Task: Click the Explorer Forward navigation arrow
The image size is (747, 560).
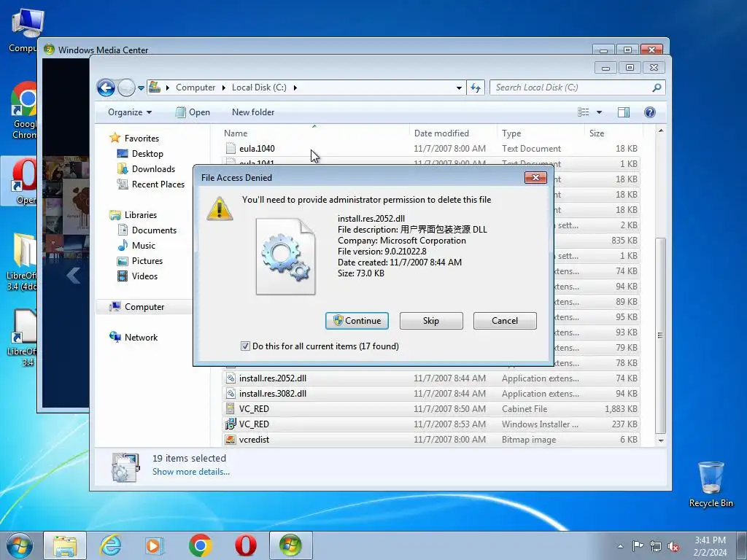Action: [126, 87]
